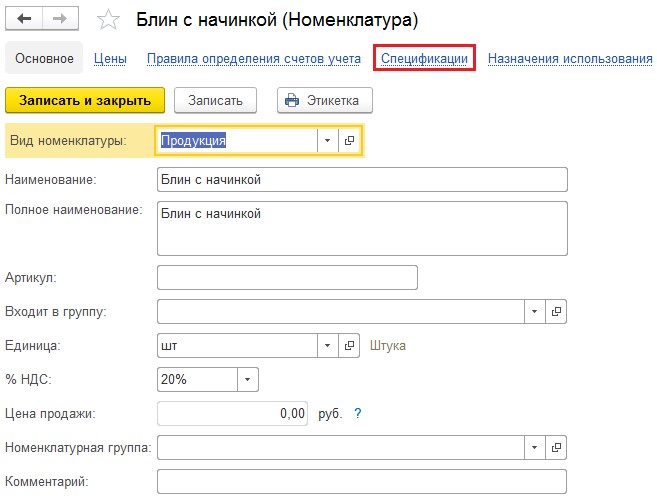Click into the Артикул input field
The width and height of the screenshot is (657, 500).
[x=287, y=277]
